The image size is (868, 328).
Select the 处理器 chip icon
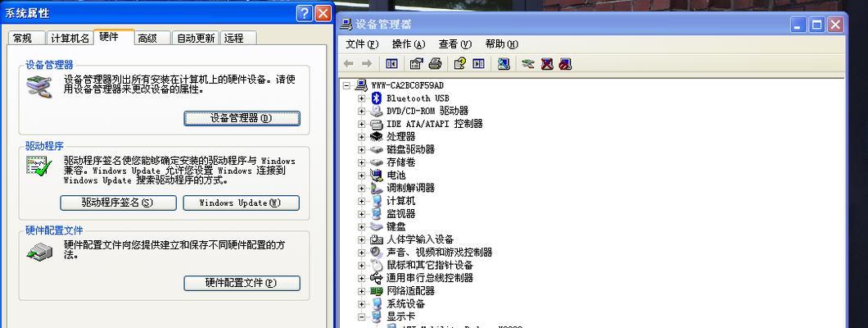tap(377, 136)
